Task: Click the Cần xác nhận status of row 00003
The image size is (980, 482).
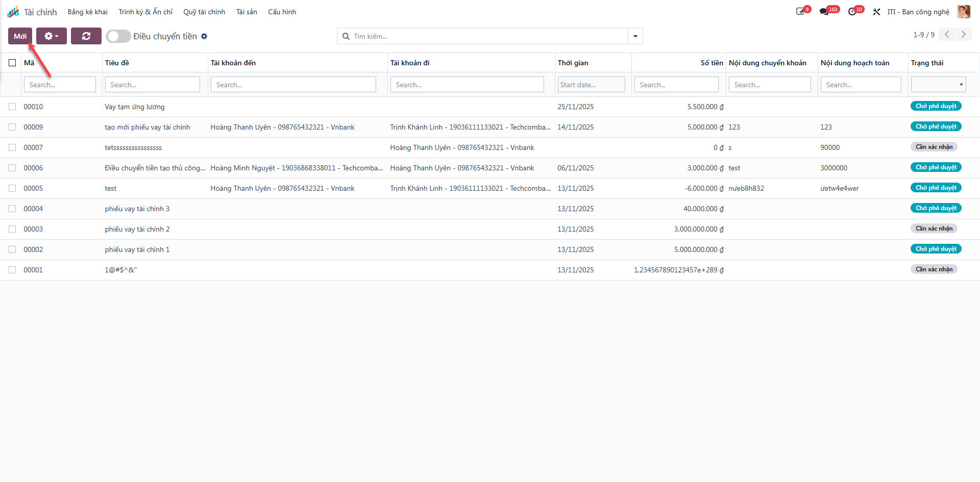Action: point(934,229)
